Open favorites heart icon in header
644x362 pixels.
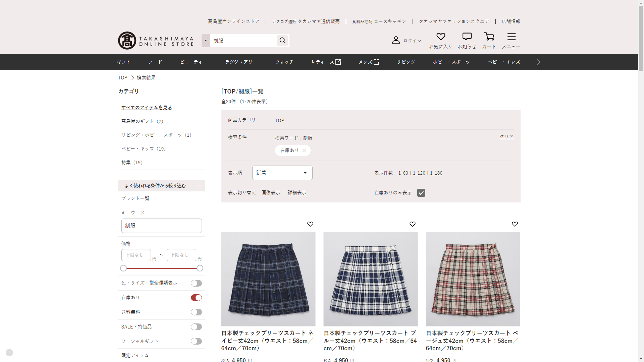click(441, 37)
